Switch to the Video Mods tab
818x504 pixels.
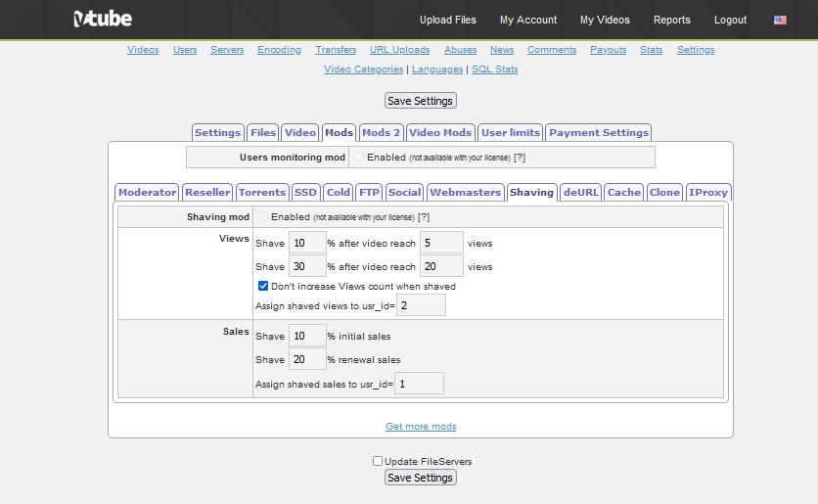tap(440, 133)
